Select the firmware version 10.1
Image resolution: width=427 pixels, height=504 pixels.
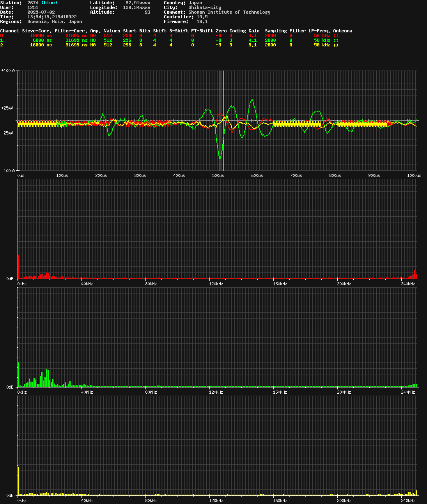click(202, 21)
